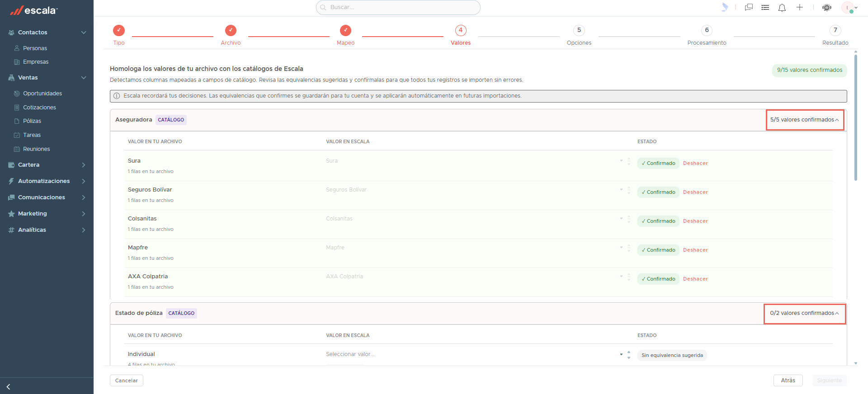Collapse the sidebar with the back arrow
Image resolution: width=868 pixels, height=394 pixels.
(8, 387)
